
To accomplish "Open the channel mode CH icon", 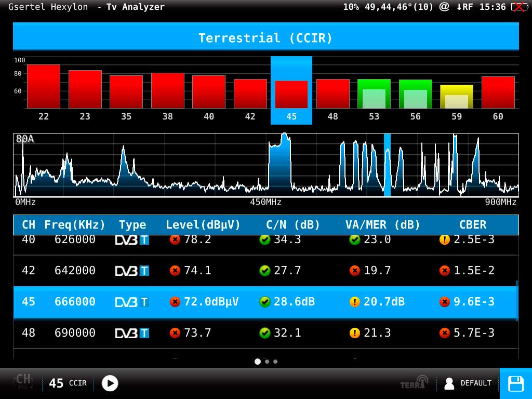I will click(23, 382).
